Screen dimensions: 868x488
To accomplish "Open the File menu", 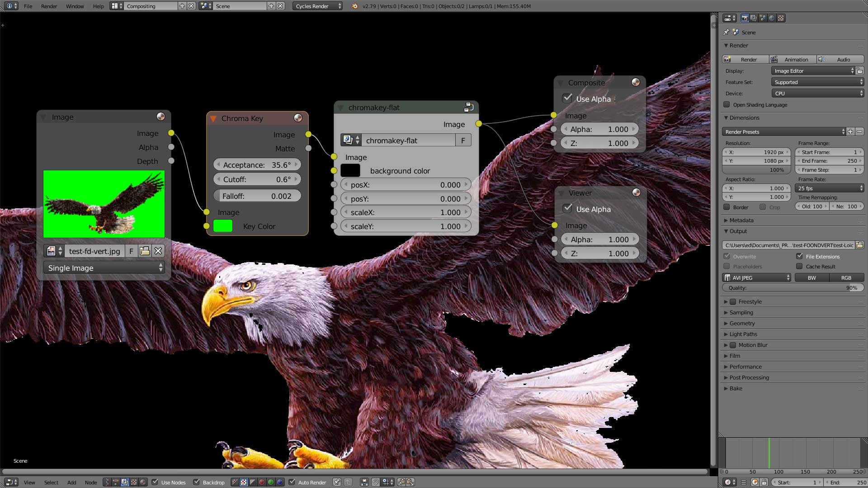I will coord(28,6).
